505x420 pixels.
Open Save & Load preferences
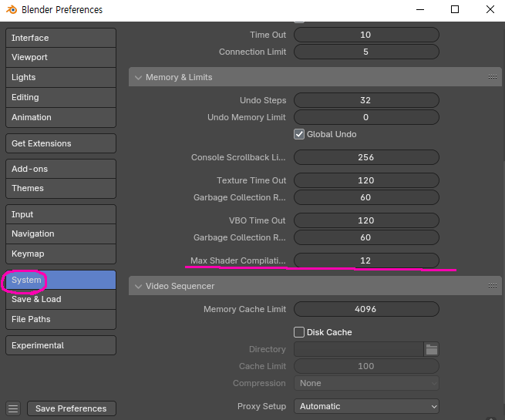[x=61, y=299]
